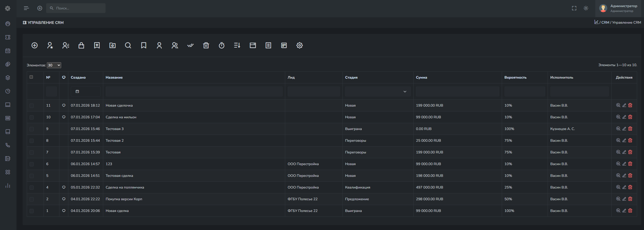This screenshot has width=644, height=230.
Task: Open the Администратор user profile menu
Action: (x=619, y=8)
